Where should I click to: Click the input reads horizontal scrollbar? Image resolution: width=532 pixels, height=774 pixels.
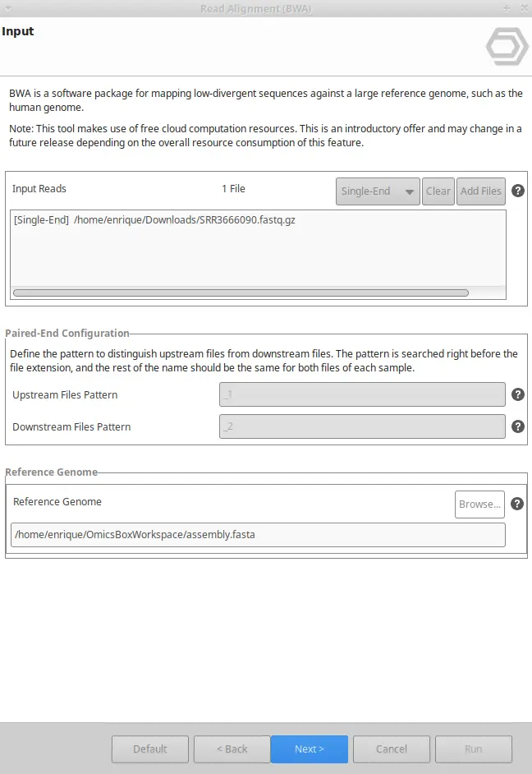point(241,293)
